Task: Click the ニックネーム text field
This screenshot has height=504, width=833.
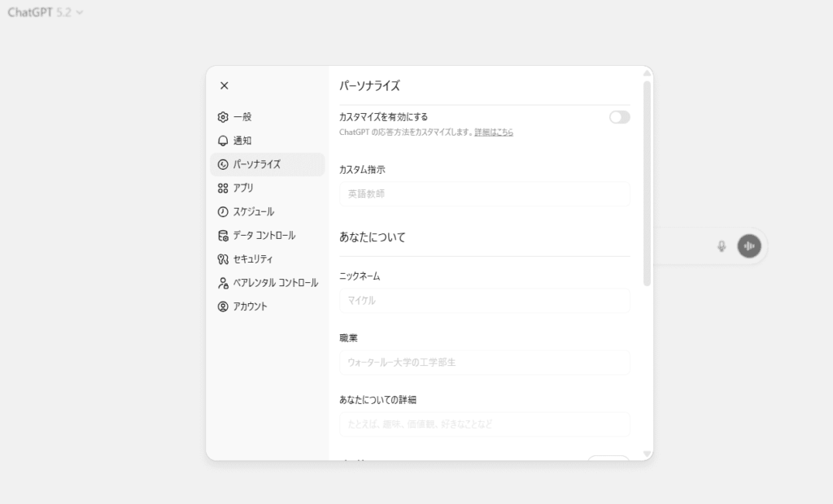Action: tap(484, 301)
